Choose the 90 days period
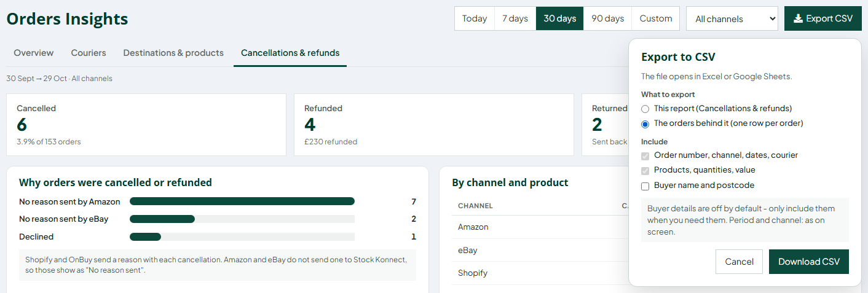Image resolution: width=868 pixels, height=293 pixels. (608, 18)
